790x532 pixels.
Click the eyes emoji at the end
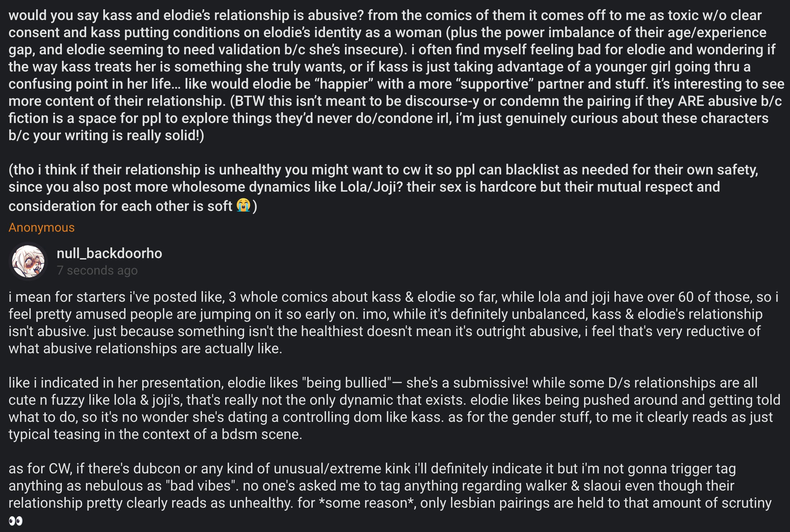pyautogui.click(x=16, y=521)
